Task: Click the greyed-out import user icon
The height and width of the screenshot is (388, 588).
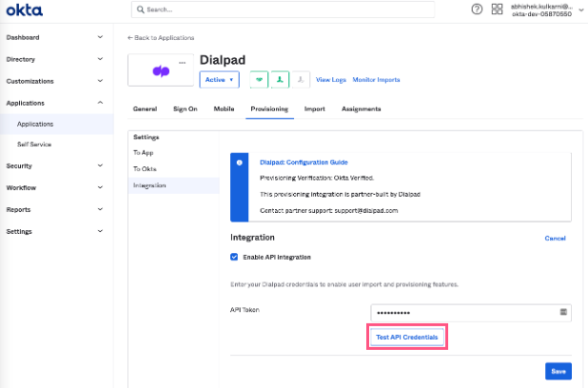Action: pos(301,80)
